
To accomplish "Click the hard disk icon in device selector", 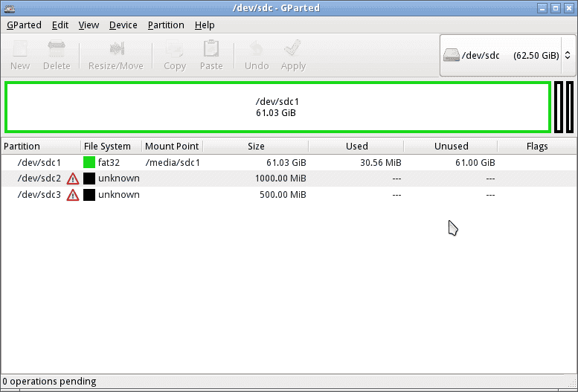I will pyautogui.click(x=452, y=55).
